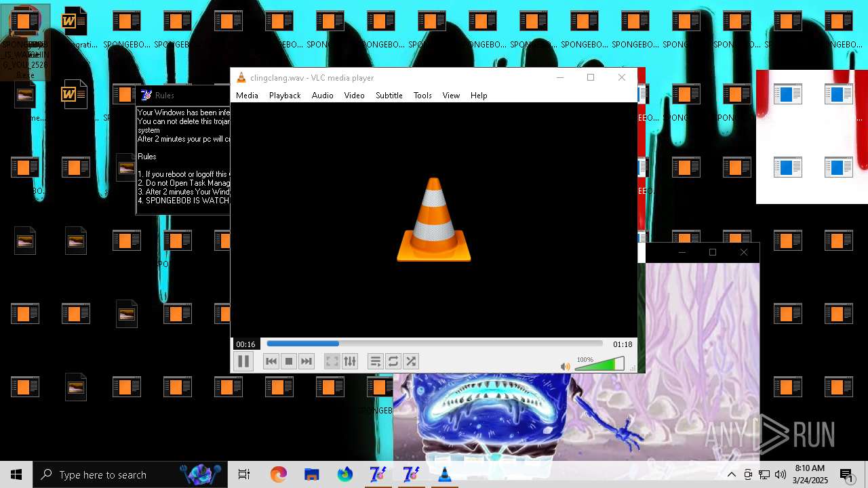
Task: Open the Help menu
Action: point(479,96)
